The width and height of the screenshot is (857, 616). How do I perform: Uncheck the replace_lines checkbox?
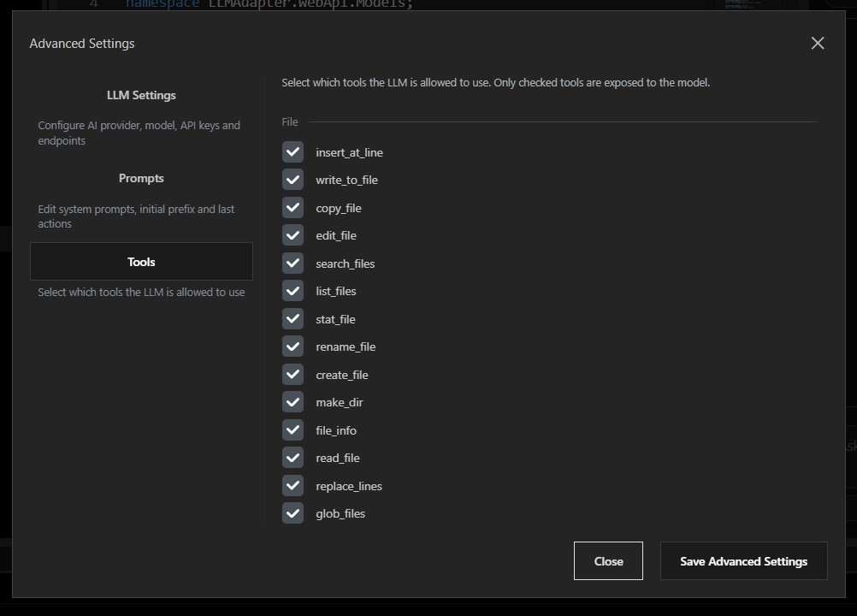[293, 485]
